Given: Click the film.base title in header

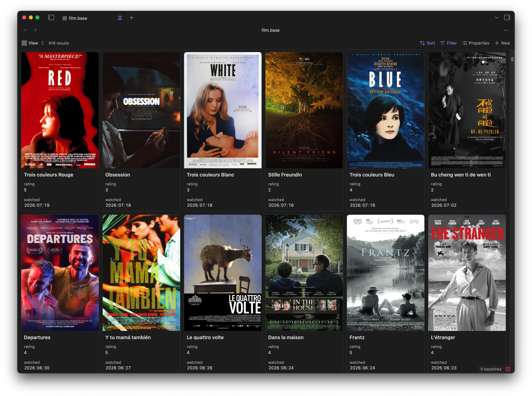Looking at the screenshot, I should pyautogui.click(x=270, y=30).
